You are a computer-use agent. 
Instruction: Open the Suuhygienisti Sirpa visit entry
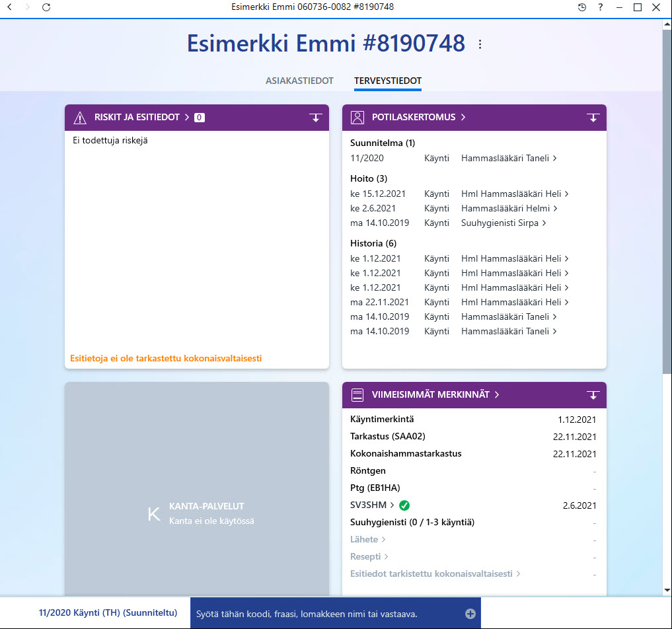503,223
